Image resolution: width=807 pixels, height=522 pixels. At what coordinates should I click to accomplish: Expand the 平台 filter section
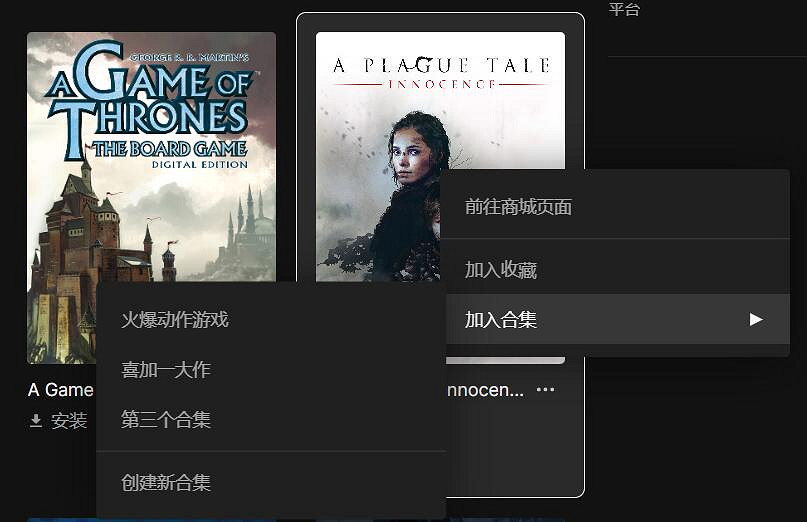[x=624, y=9]
